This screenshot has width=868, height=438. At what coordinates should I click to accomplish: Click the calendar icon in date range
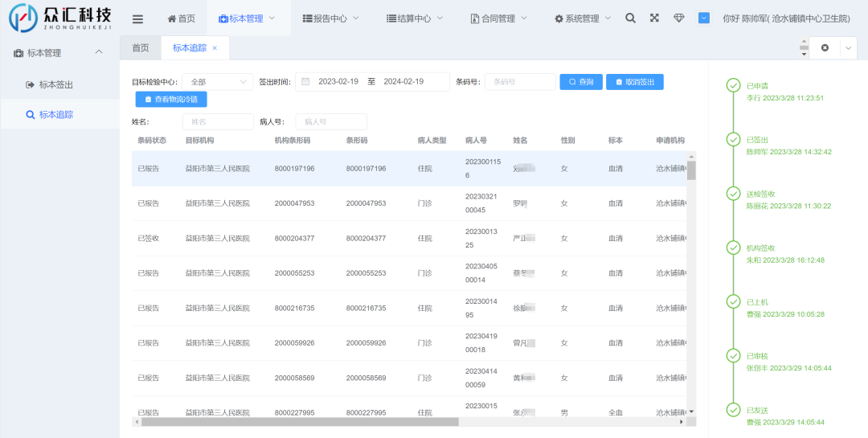305,81
